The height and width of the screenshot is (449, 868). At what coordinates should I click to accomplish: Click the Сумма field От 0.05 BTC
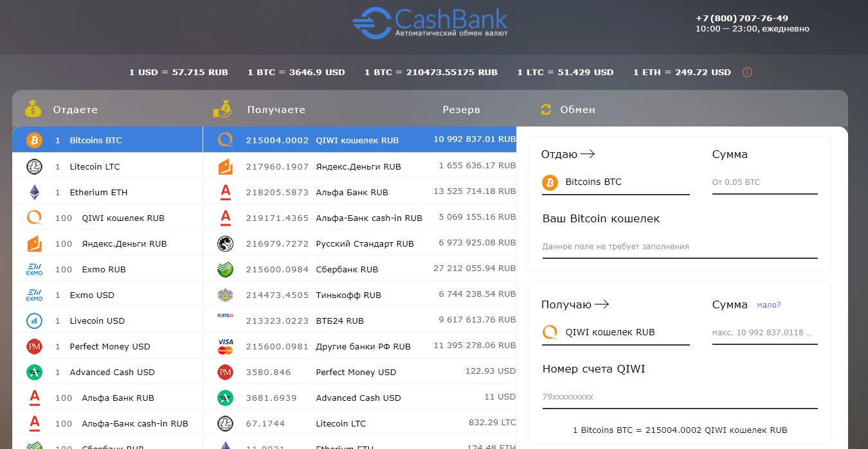click(x=764, y=182)
